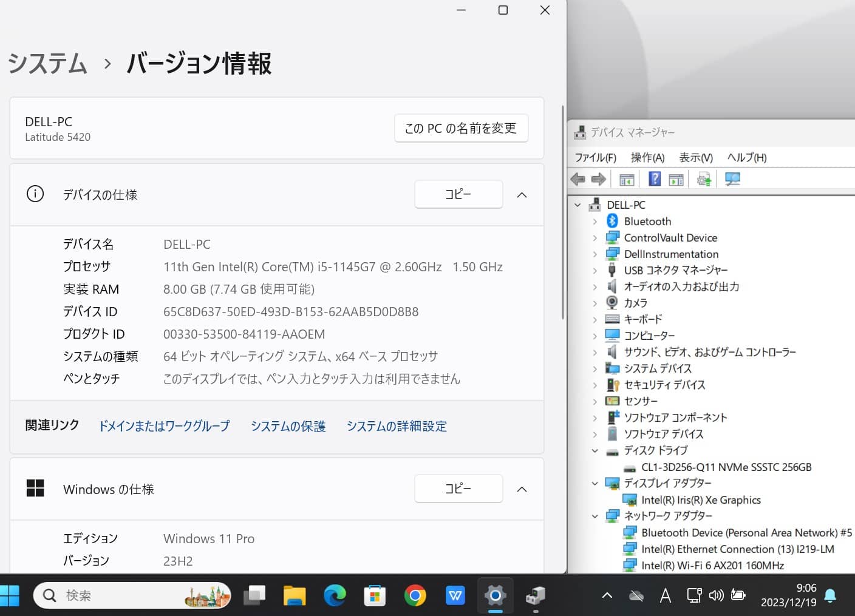Click the battery icon in the system tray

(738, 595)
